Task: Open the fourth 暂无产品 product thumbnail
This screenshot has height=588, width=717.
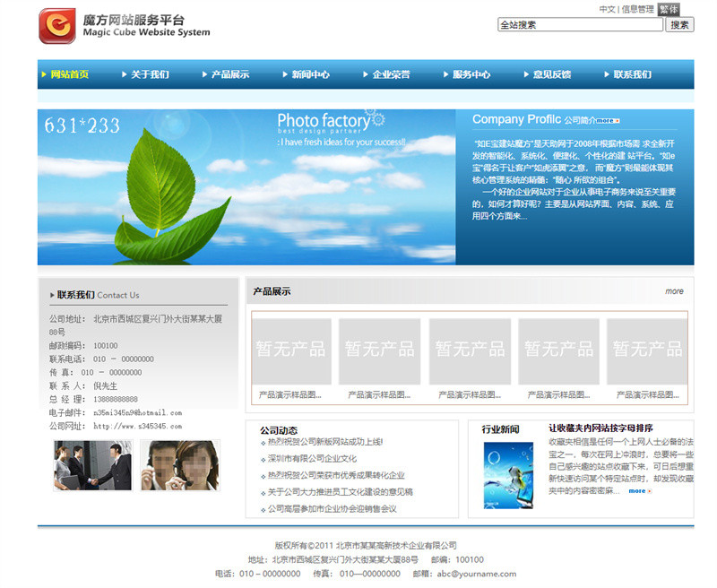Action: (558, 351)
